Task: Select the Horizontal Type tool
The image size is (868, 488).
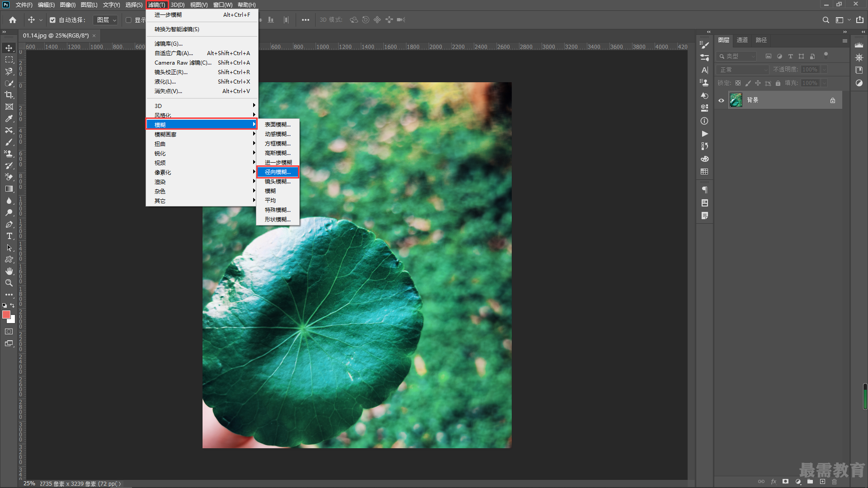Action: [9, 236]
